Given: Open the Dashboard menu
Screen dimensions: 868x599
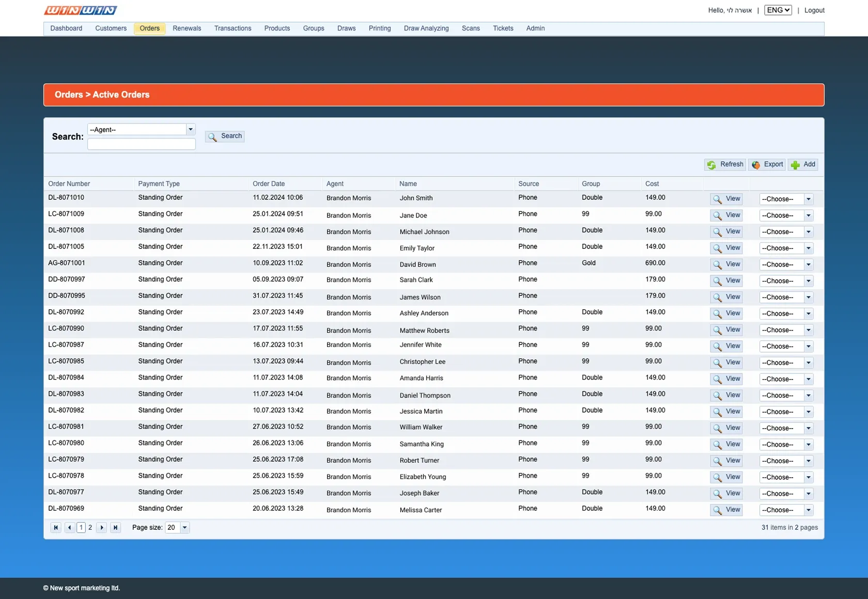Looking at the screenshot, I should click(66, 28).
